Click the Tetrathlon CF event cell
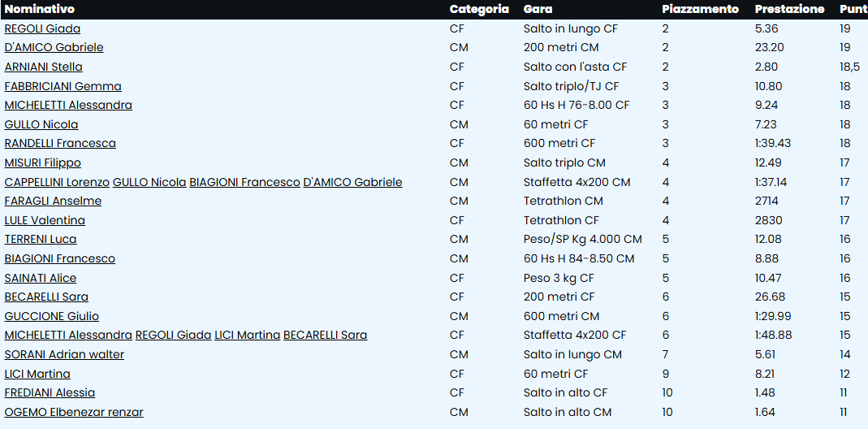 point(561,220)
